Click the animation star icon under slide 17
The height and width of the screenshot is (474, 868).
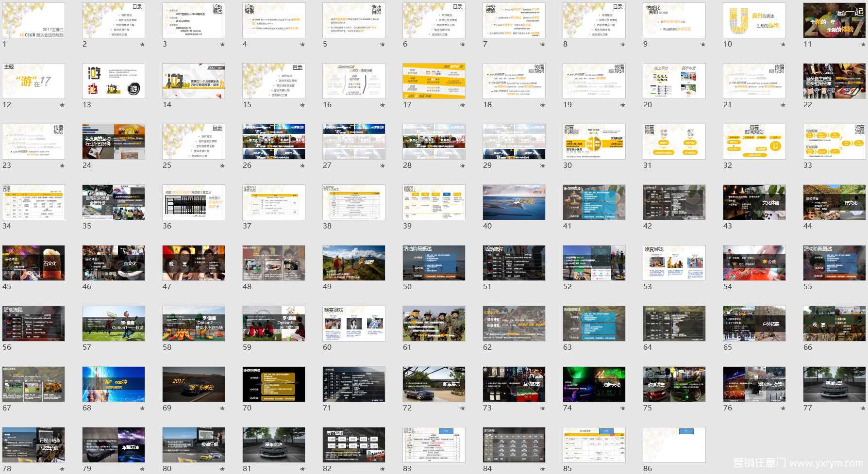tap(463, 105)
